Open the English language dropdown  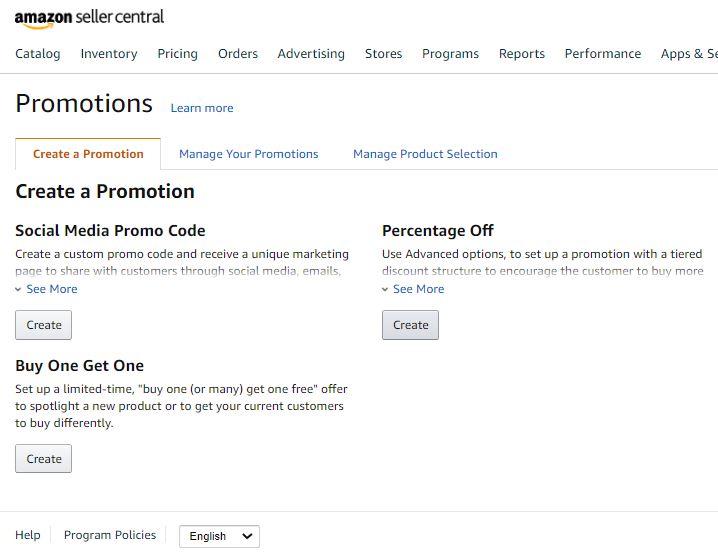(219, 536)
